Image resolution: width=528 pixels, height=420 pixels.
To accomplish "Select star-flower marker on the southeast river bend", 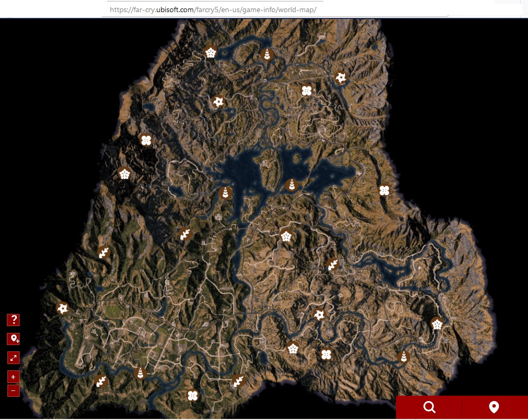I will pos(319,314).
